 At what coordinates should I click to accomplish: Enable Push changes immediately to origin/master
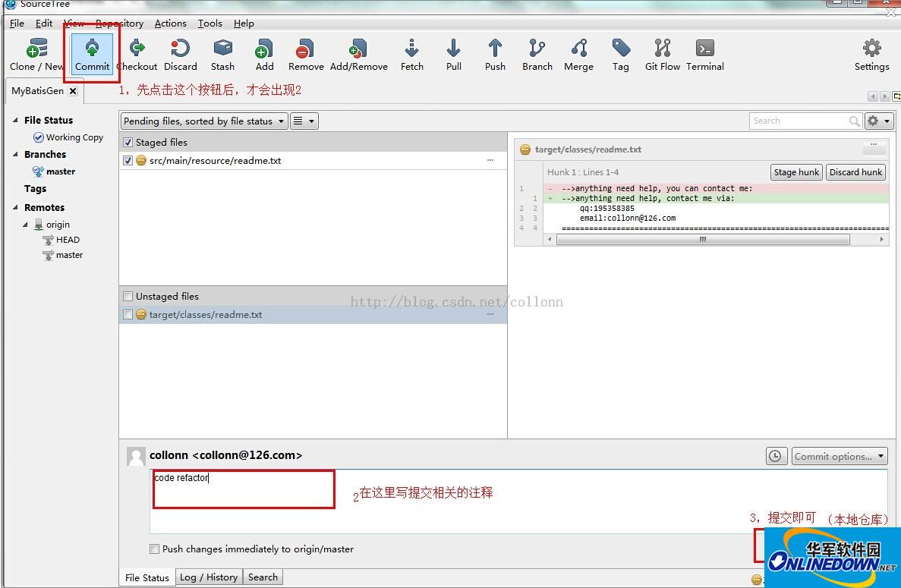click(154, 549)
